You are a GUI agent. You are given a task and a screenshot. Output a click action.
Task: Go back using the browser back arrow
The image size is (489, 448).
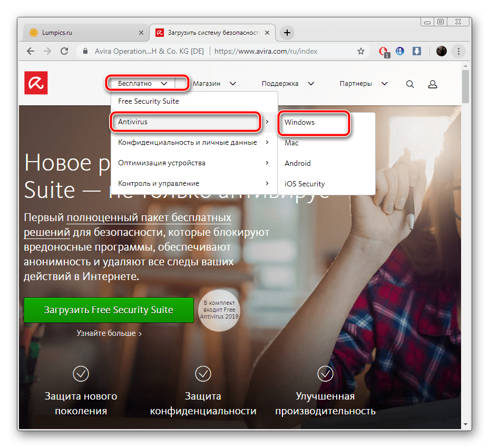point(31,52)
